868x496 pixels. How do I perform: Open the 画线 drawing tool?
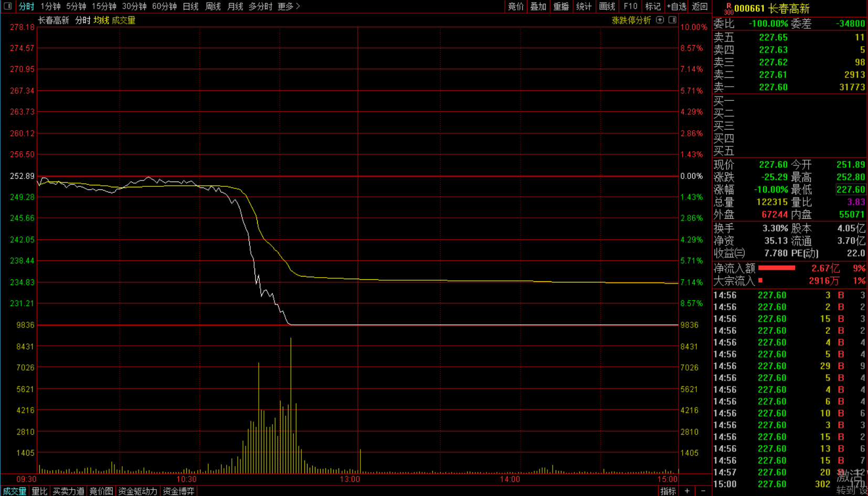607,6
